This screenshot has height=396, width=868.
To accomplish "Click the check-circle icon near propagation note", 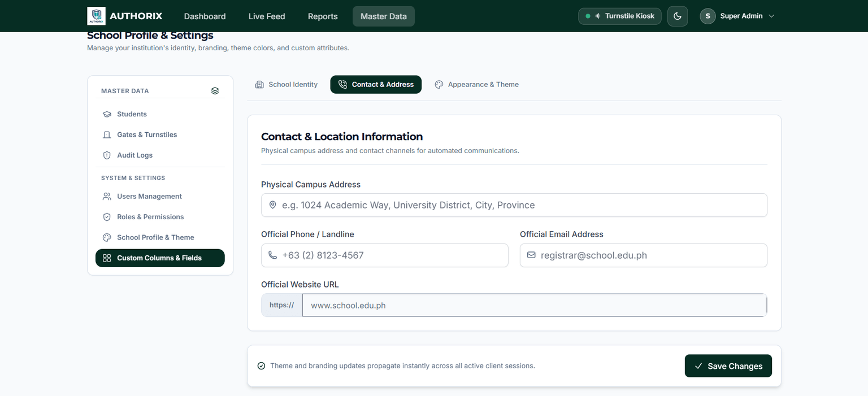I will coord(261,366).
